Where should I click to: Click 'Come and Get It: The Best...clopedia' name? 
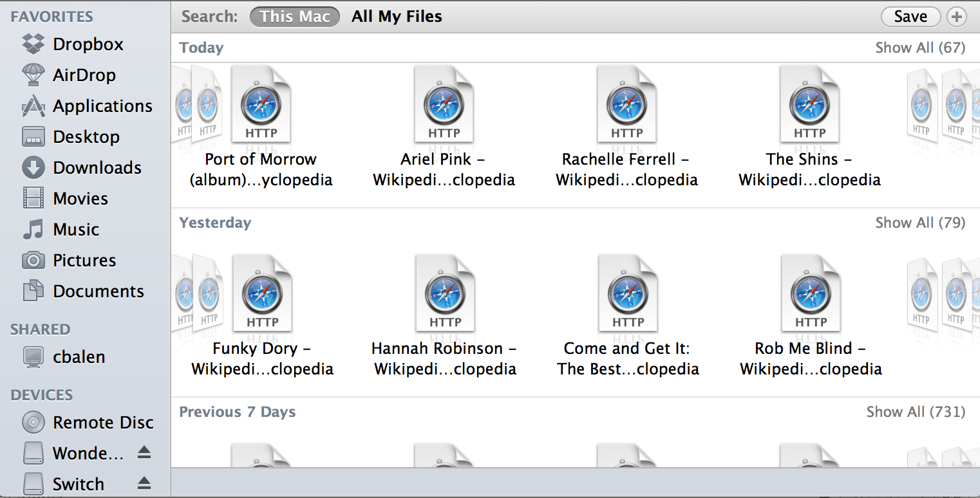pyautogui.click(x=628, y=358)
